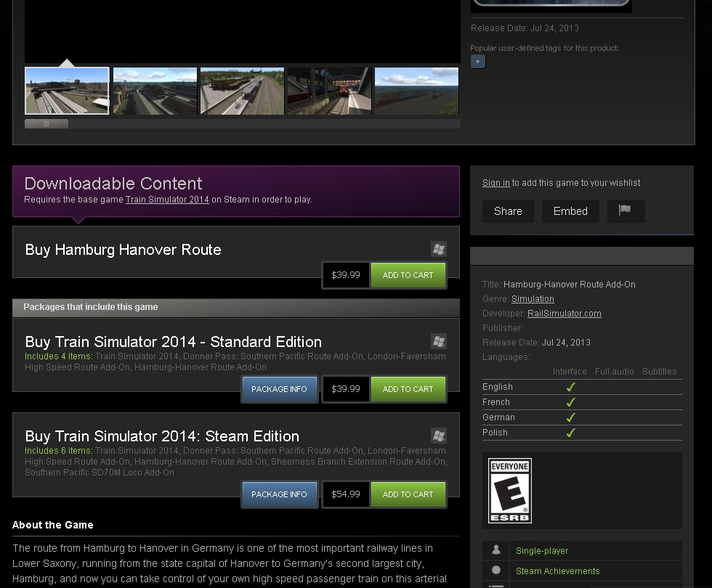This screenshot has width=712, height=588.
Task: Click the English language row label
Action: 498,386
